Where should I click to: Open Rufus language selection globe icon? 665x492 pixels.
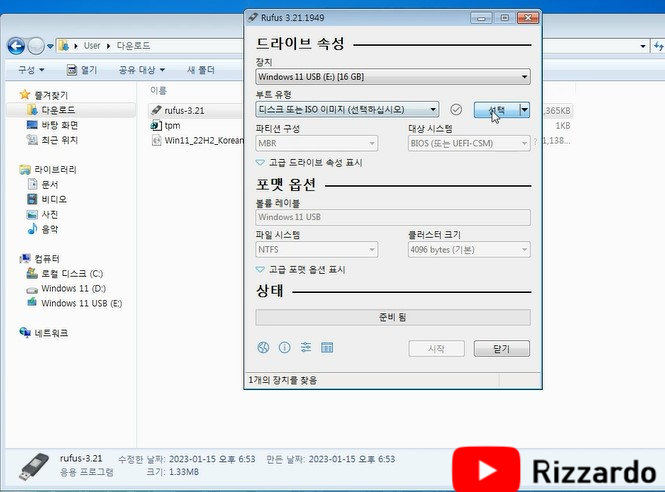(x=263, y=348)
